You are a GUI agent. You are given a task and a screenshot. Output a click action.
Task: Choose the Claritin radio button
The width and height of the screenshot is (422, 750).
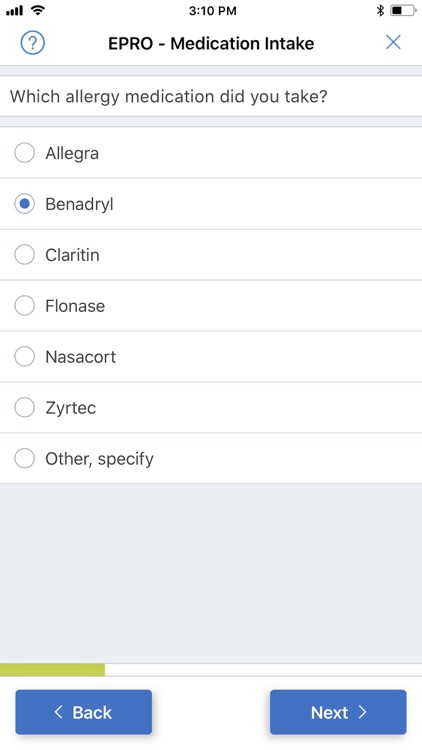pos(24,254)
